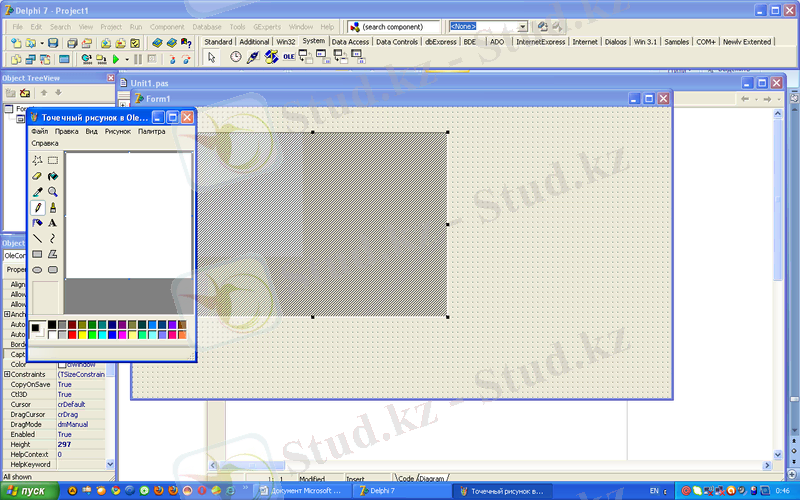Choose the Curve tool in Paint
The image size is (800, 500).
[x=53, y=238]
